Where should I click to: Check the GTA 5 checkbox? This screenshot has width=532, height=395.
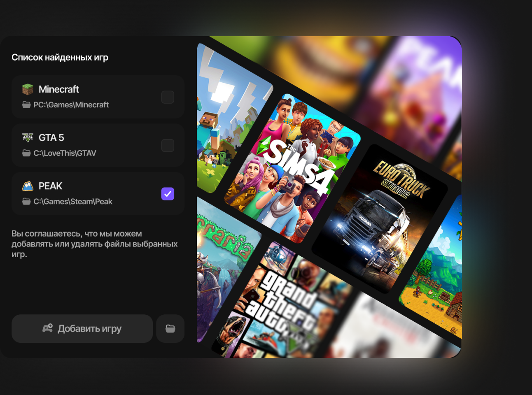[168, 145]
